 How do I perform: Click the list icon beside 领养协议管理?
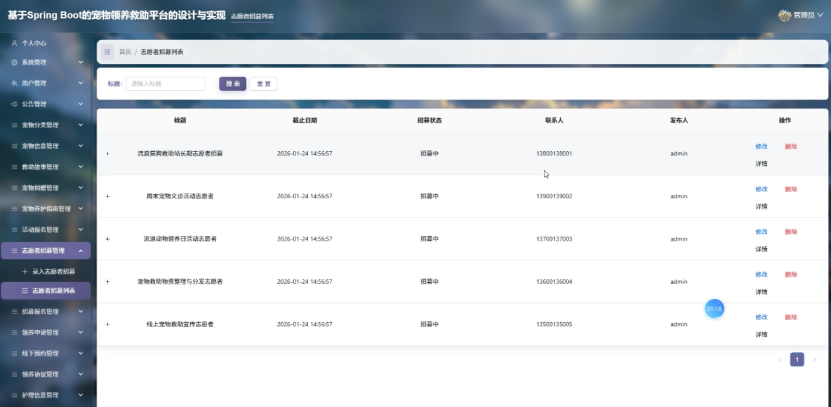pyautogui.click(x=14, y=375)
